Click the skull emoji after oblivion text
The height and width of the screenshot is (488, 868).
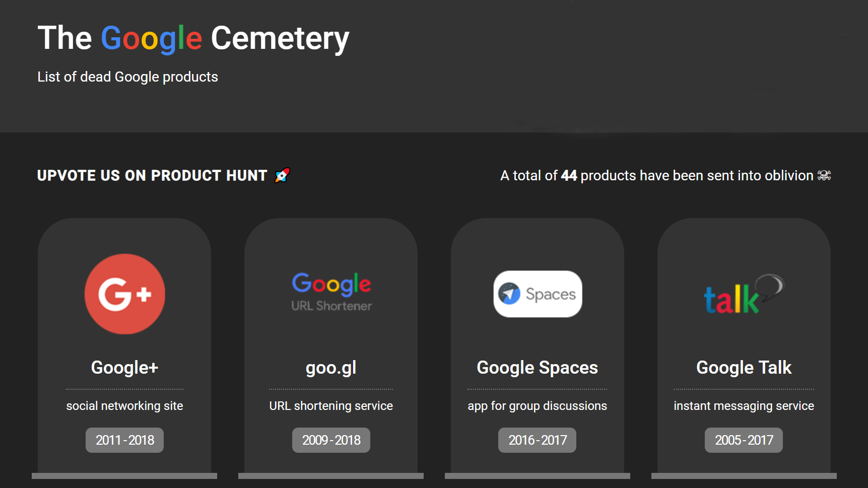tap(824, 175)
